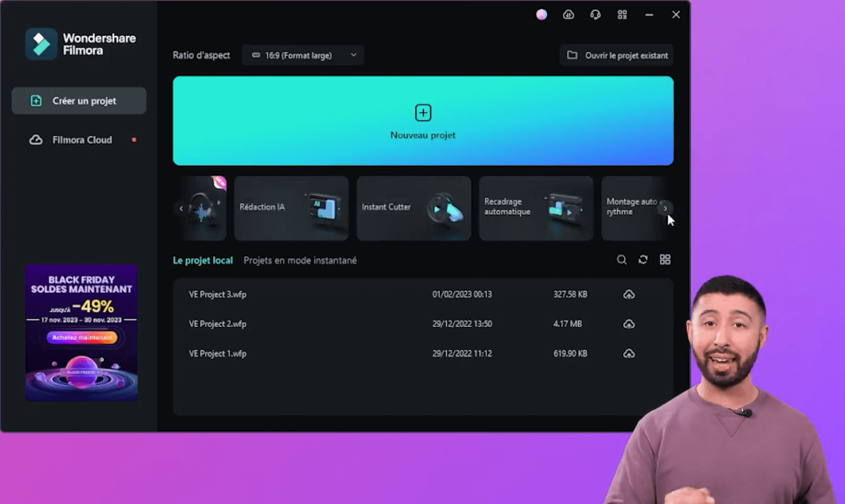Image resolution: width=845 pixels, height=504 pixels.
Task: Search projects with the magnifier icon
Action: [x=622, y=260]
